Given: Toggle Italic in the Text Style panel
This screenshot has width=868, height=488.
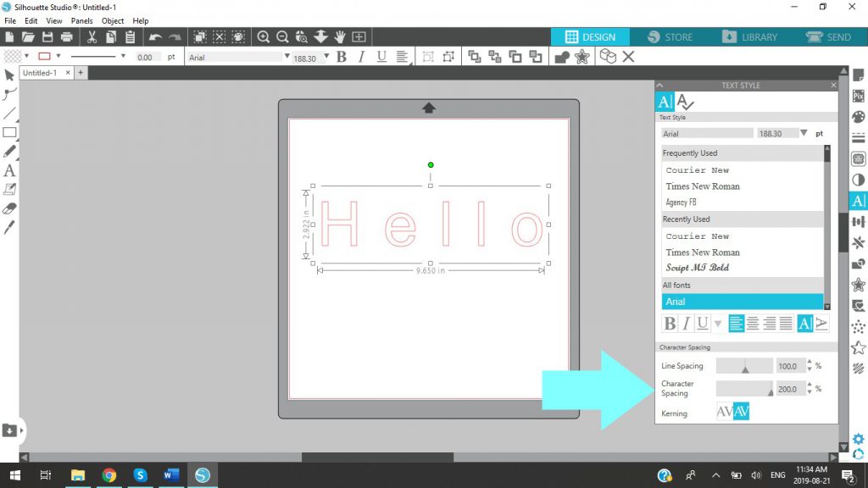Looking at the screenshot, I should coord(686,323).
